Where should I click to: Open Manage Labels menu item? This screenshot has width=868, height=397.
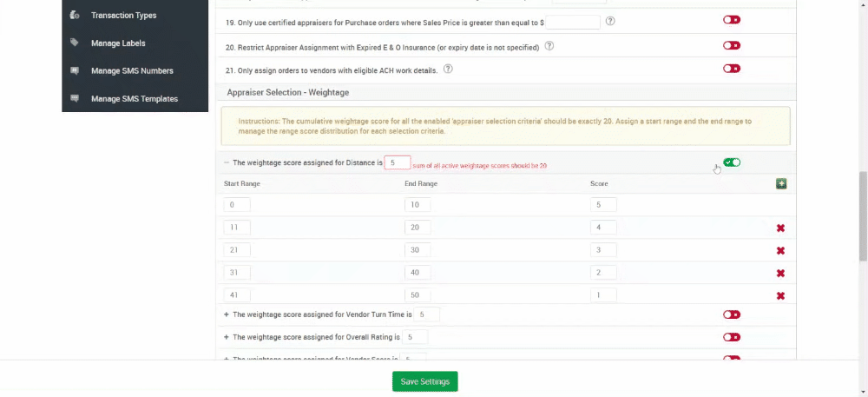coord(118,43)
